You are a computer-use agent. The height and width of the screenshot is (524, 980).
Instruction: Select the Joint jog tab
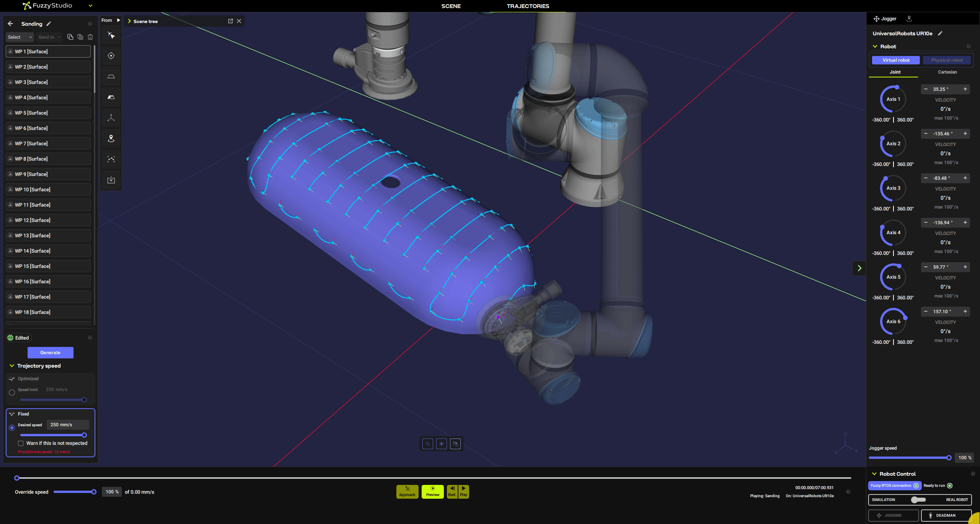click(x=895, y=72)
